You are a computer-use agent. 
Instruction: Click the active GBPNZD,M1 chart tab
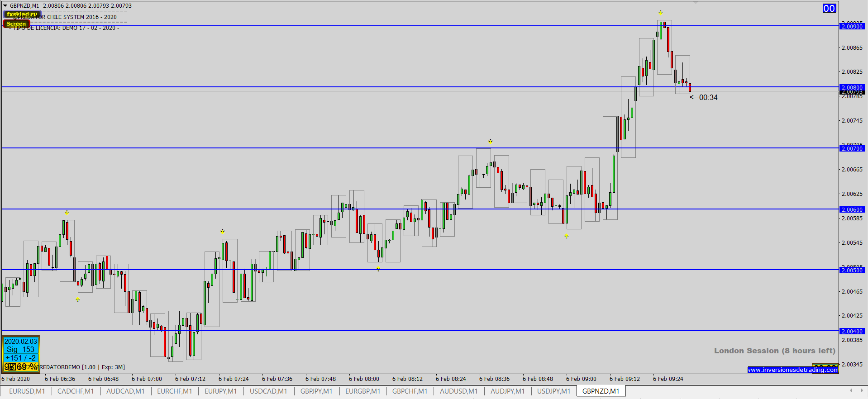coord(601,391)
